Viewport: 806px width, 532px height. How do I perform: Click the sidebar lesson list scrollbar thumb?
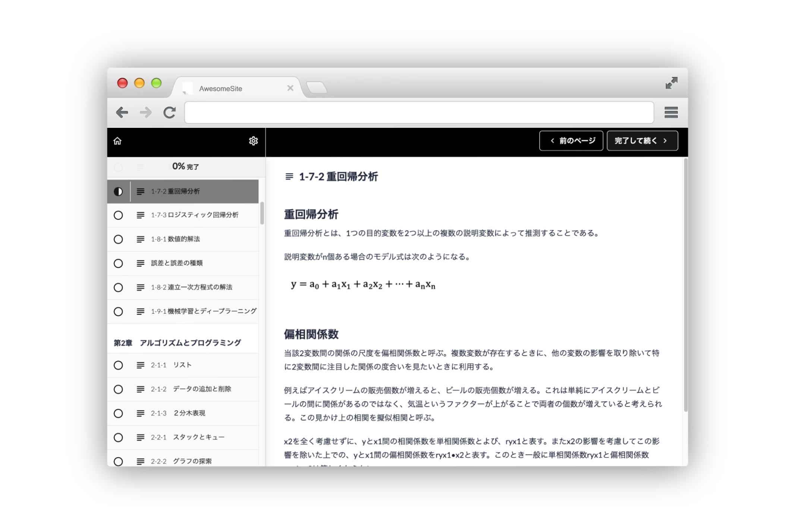tap(262, 213)
